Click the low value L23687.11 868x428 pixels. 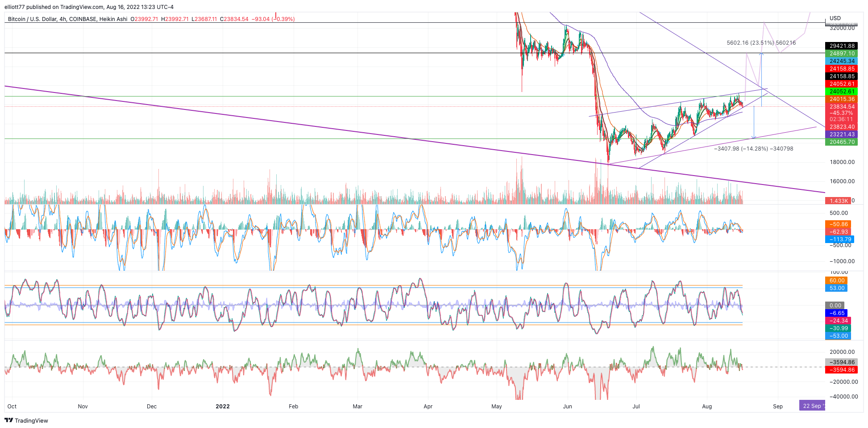[204, 19]
